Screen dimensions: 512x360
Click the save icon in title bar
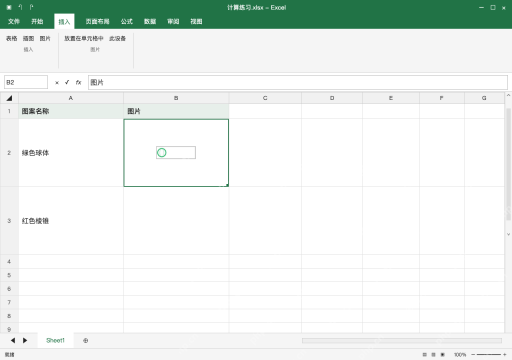pos(9,7)
